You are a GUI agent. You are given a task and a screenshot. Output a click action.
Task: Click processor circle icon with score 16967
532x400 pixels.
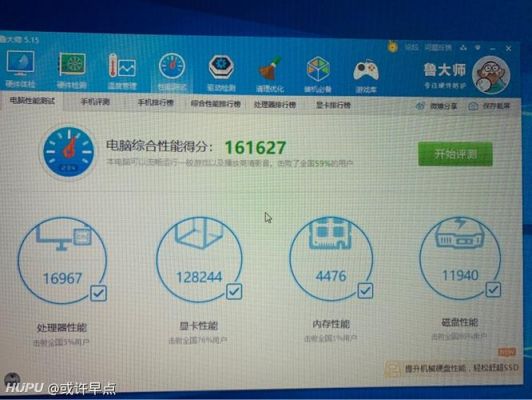pos(62,260)
